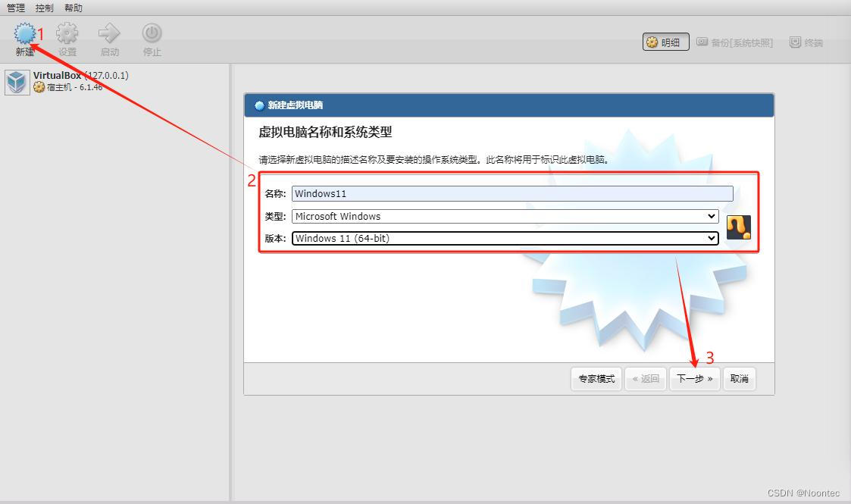Click the Stop (停止) power icon

pos(152,33)
